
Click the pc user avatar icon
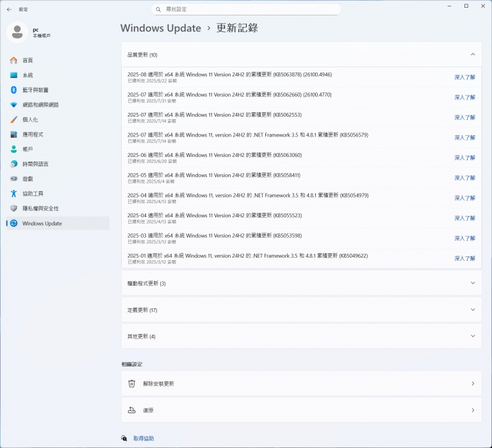(x=17, y=32)
